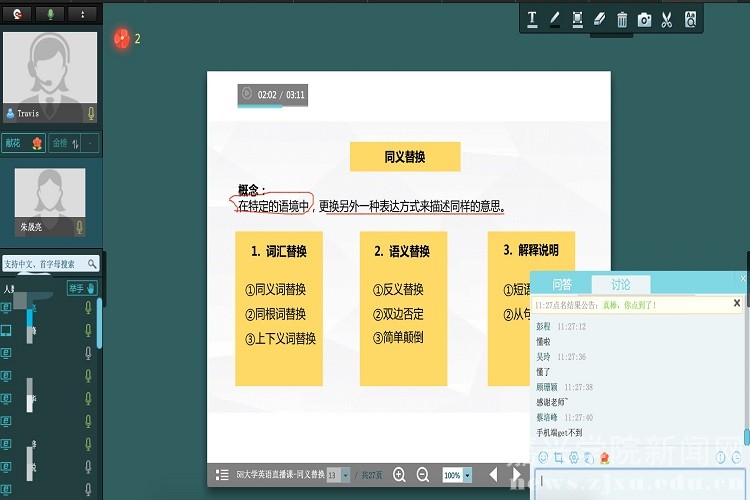Viewport: 750px width, 500px height.
Task: Select the Pen drawing tool
Action: click(555, 19)
